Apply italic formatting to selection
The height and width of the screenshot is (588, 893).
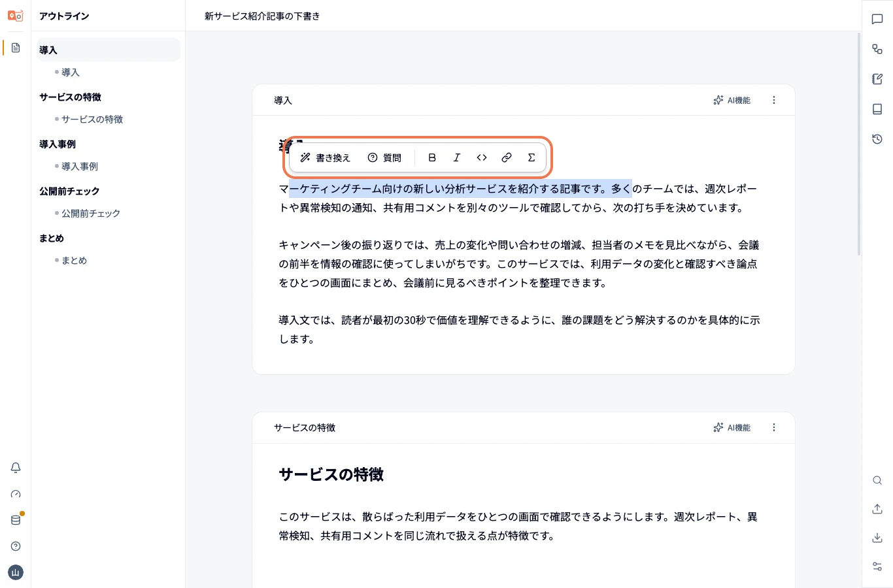[x=457, y=157]
